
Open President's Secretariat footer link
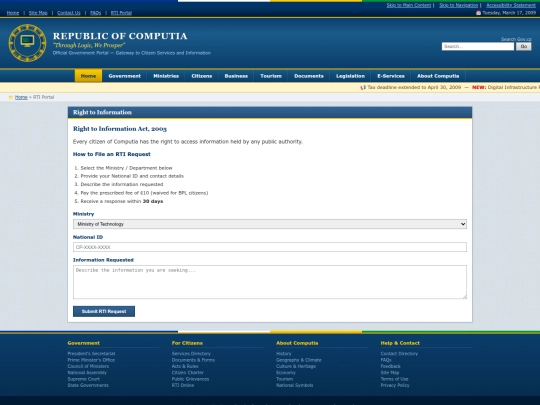(x=91, y=354)
